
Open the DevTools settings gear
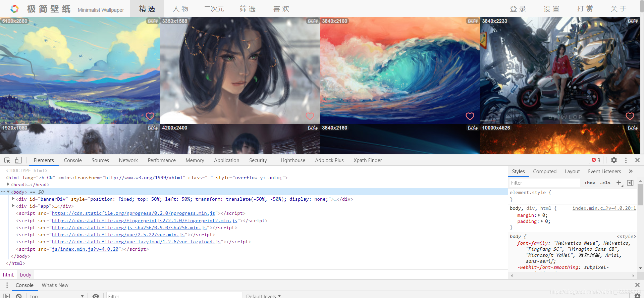pos(614,160)
